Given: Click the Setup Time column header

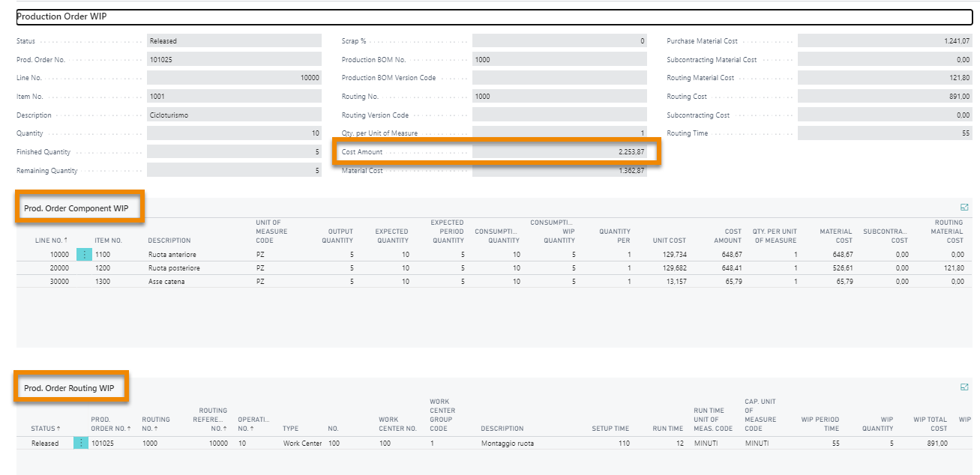Looking at the screenshot, I should (610, 429).
